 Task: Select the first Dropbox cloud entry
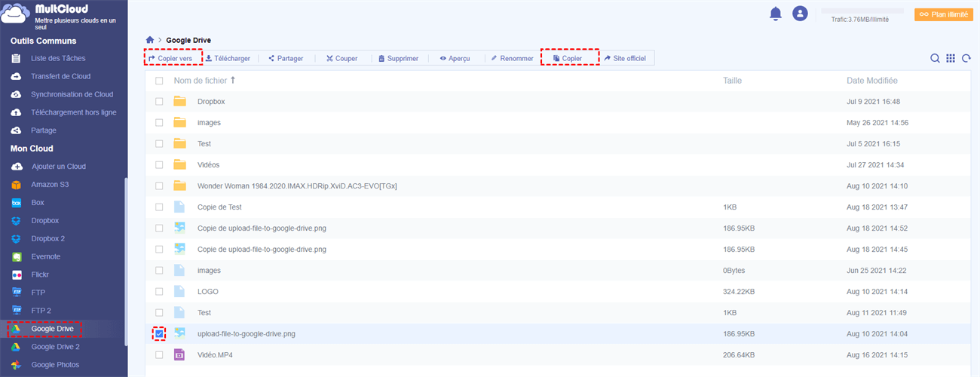[x=44, y=220]
